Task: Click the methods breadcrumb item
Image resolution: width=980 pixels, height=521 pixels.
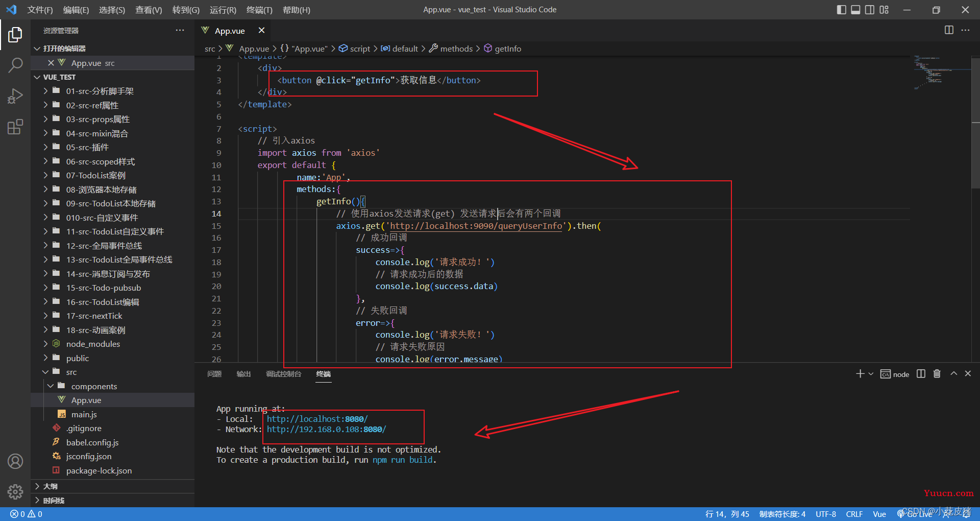Action: [451, 49]
